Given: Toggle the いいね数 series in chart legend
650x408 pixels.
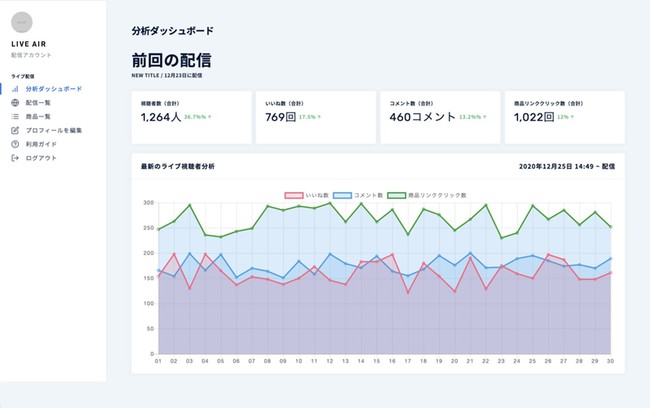Looking at the screenshot, I should click(306, 195).
